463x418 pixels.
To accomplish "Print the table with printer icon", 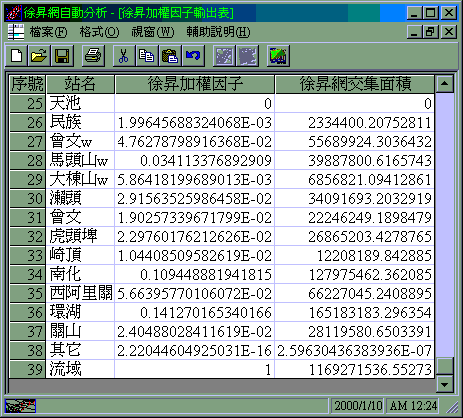I will point(93,55).
